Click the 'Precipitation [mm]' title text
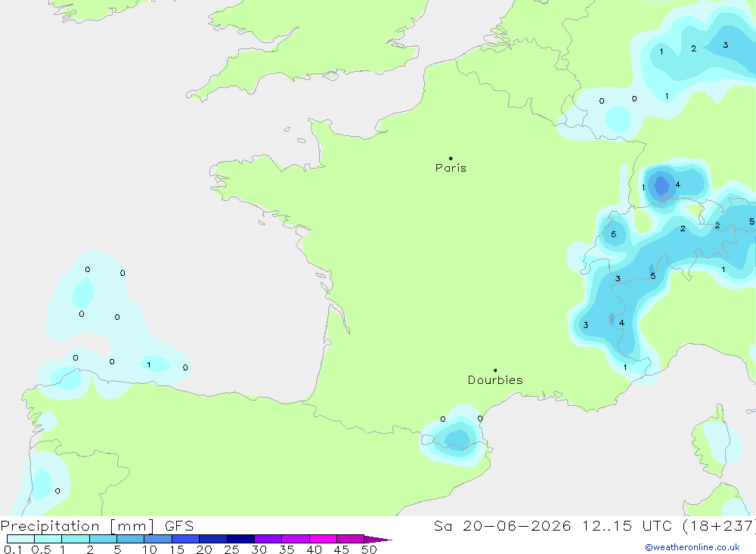 pos(78,526)
